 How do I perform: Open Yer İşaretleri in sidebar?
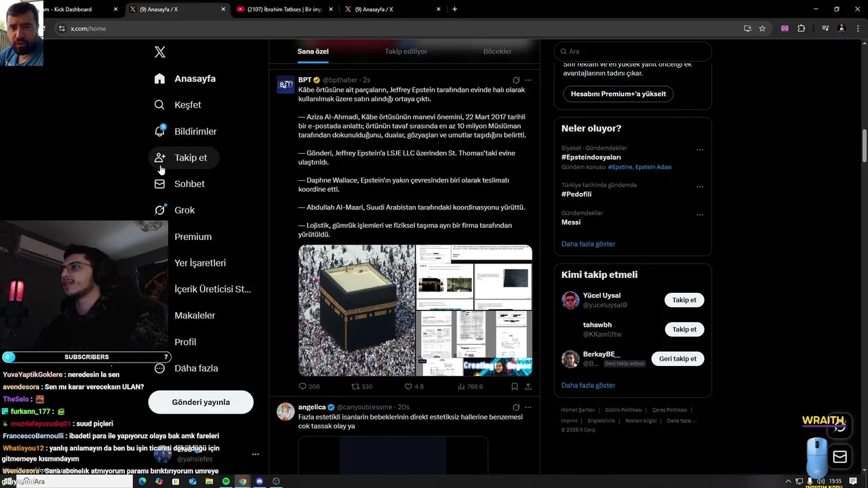(200, 263)
